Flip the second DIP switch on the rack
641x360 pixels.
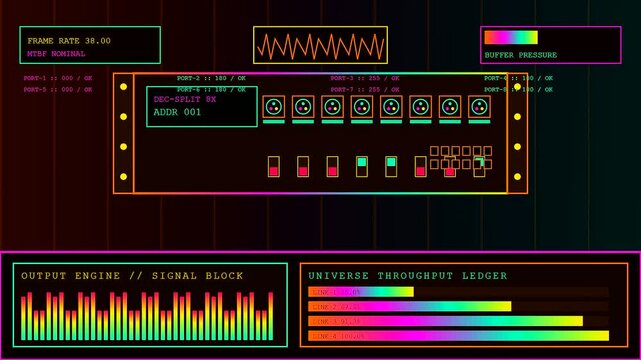pos(303,166)
